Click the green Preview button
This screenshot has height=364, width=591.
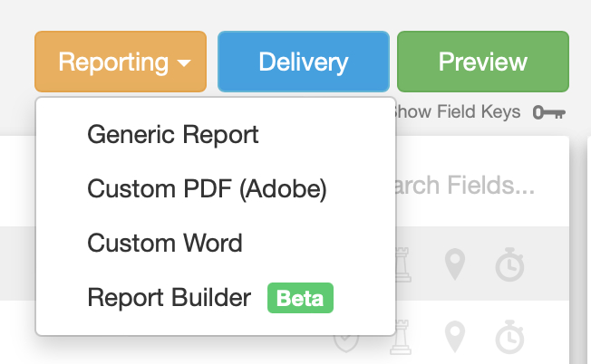pyautogui.click(x=482, y=62)
